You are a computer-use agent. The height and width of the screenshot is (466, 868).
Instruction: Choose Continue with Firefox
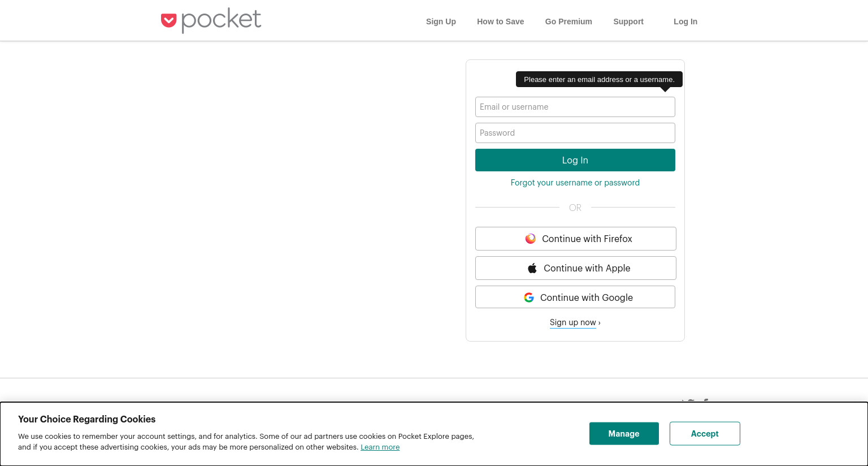[x=576, y=239]
